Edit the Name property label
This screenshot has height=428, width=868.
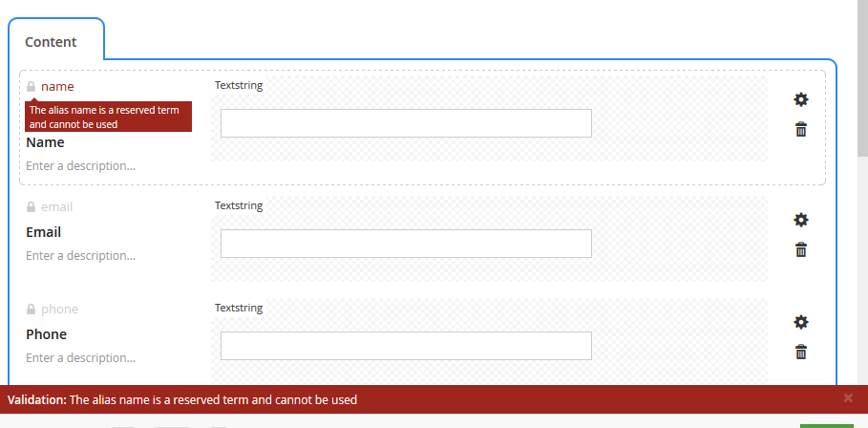46,143
